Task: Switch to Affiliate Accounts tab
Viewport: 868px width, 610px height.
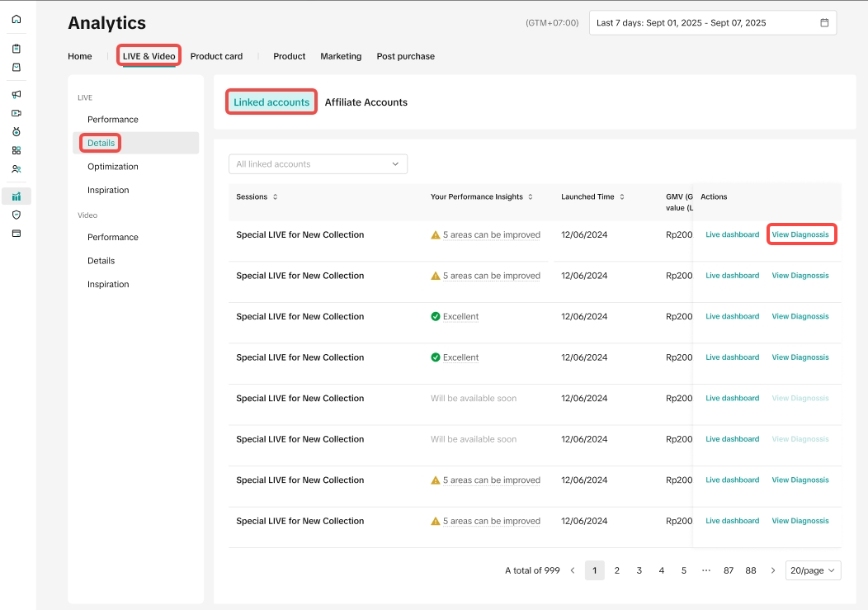Action: point(366,102)
